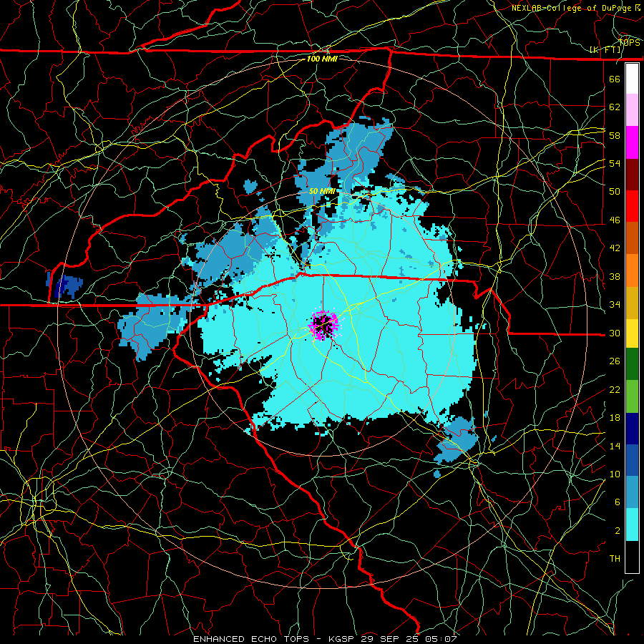The height and width of the screenshot is (644, 644).
Task: Click the light green 26 kft legend swatch
Action: (x=632, y=397)
